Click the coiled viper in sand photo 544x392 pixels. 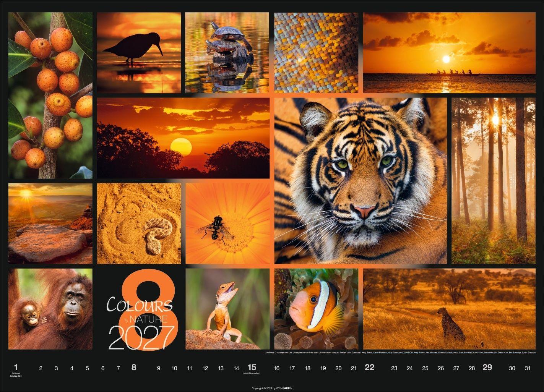[140, 224]
